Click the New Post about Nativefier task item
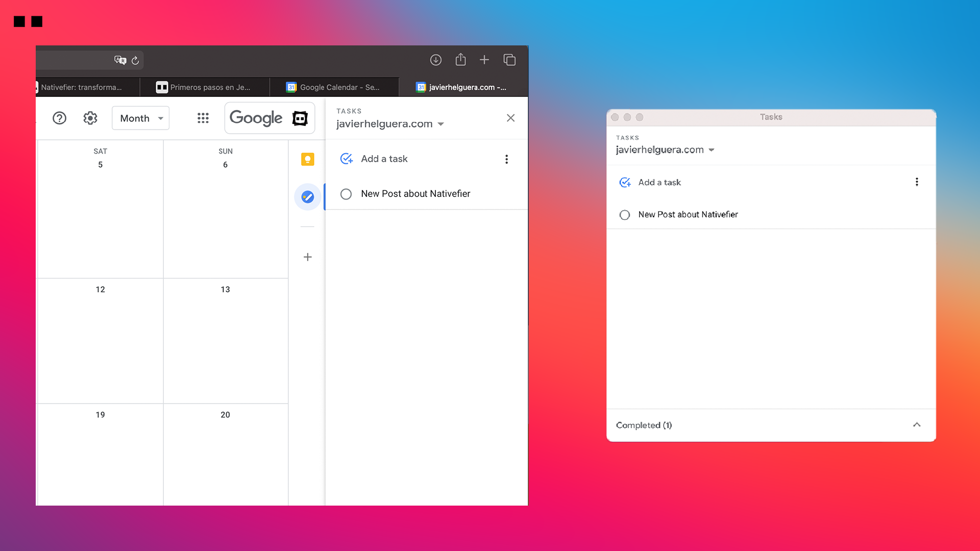Viewport: 980px width, 551px height. 415,193
